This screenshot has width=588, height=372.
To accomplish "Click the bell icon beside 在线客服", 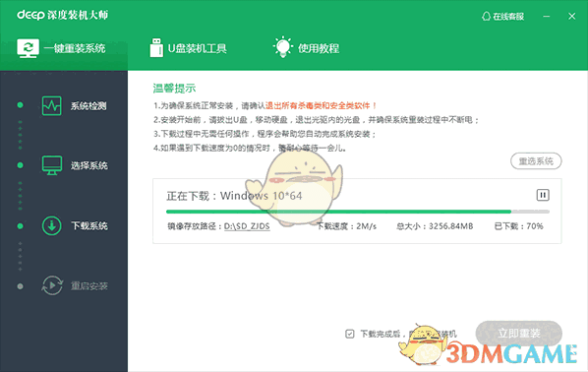I will pyautogui.click(x=486, y=17).
